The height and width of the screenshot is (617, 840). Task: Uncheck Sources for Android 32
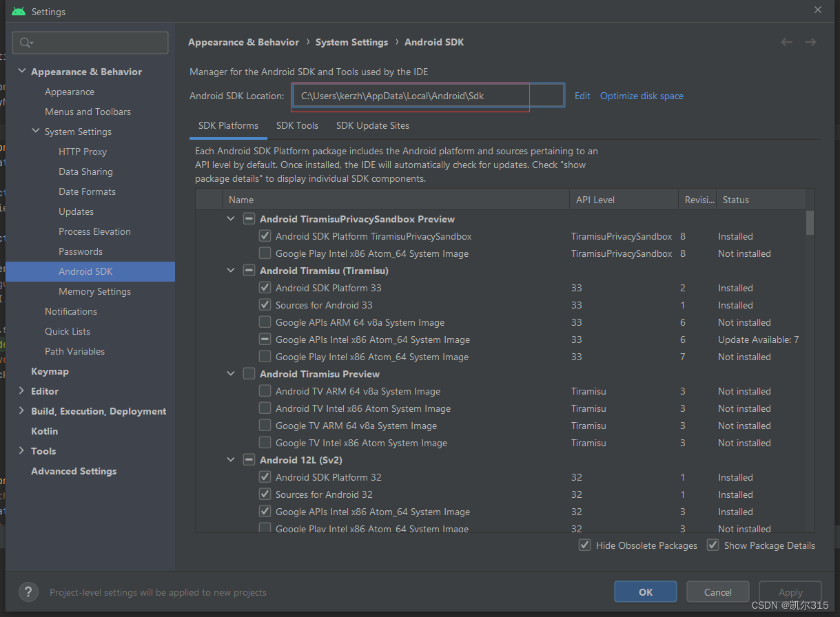pos(265,494)
